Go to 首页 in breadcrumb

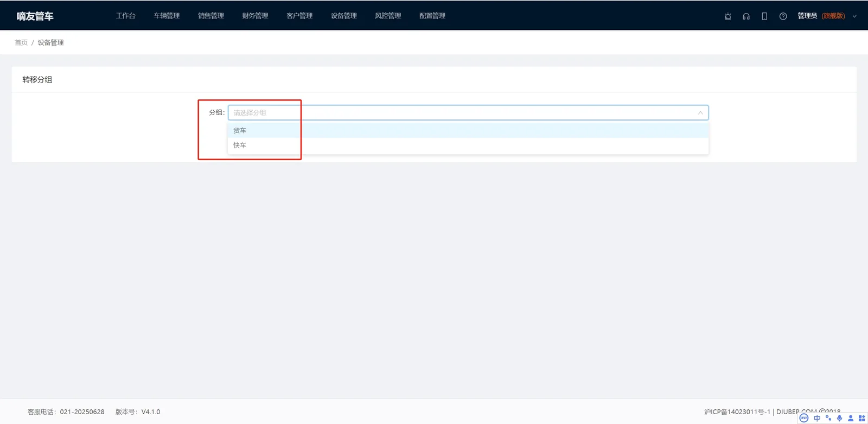click(x=21, y=42)
